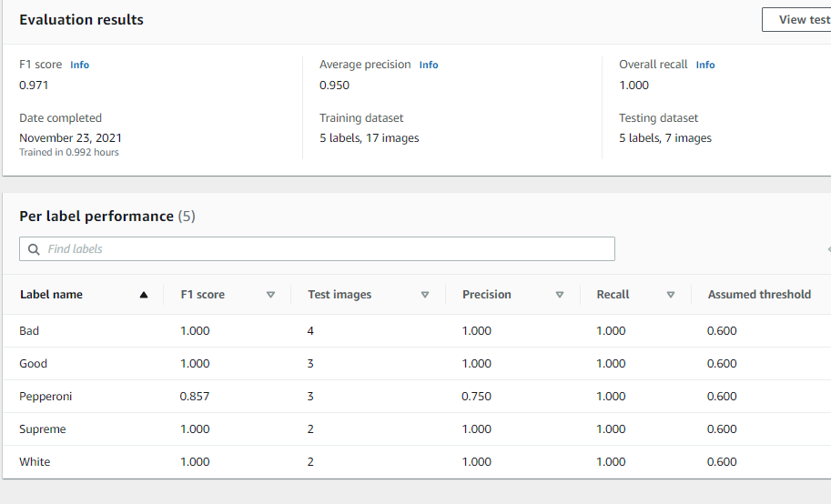Screen dimensions: 831x504
Task: Click the Test images column header
Action: 339,295
